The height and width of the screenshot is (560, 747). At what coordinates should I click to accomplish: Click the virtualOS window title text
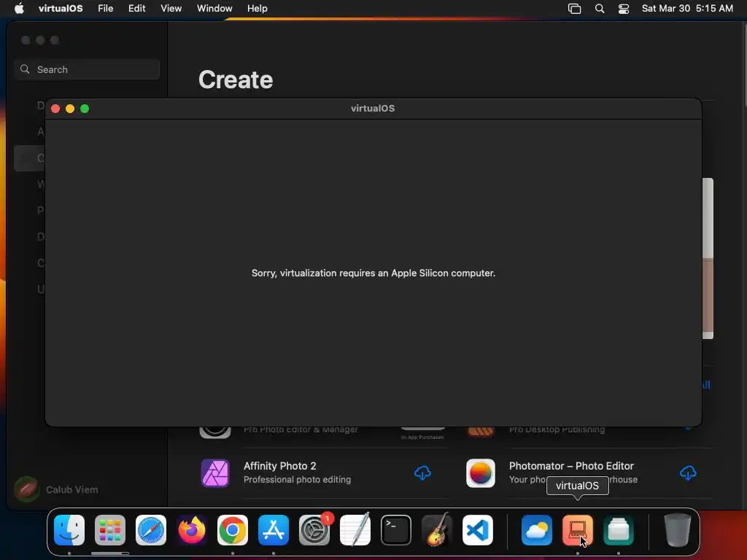373,108
